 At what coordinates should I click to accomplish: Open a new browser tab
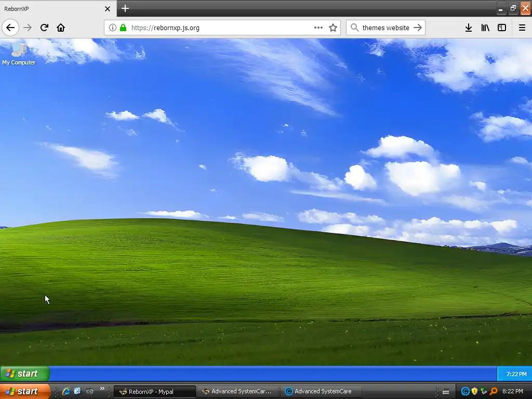(x=125, y=8)
